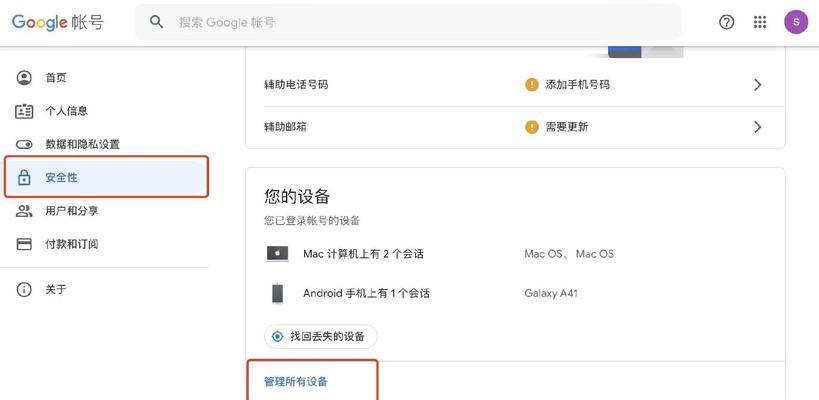Click the 数据和隐私设置 toggle icon
Image resolution: width=819 pixels, height=400 pixels.
point(24,144)
